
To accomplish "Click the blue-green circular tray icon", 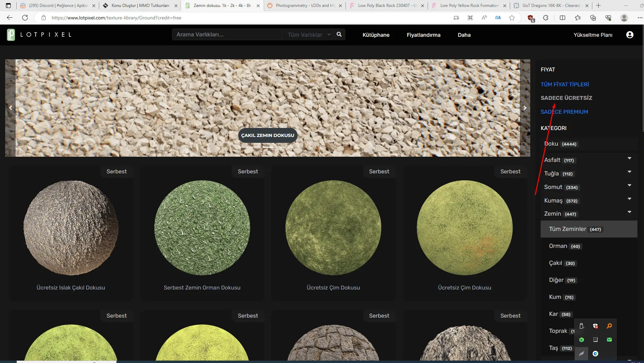I will pyautogui.click(x=595, y=354).
